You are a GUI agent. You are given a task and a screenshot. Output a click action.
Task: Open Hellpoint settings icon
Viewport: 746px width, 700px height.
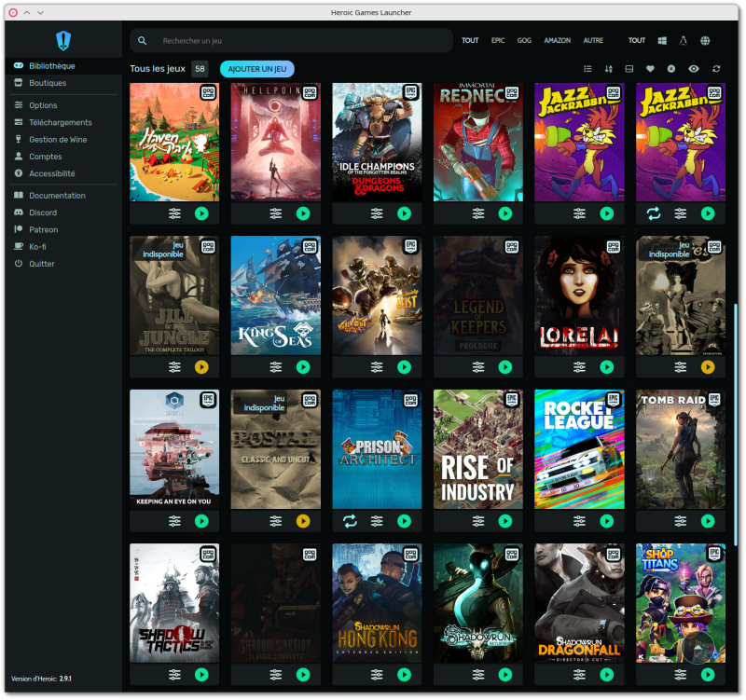[276, 214]
